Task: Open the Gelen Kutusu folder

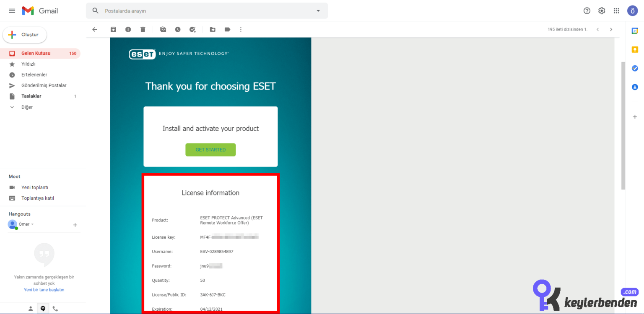Action: [36, 54]
